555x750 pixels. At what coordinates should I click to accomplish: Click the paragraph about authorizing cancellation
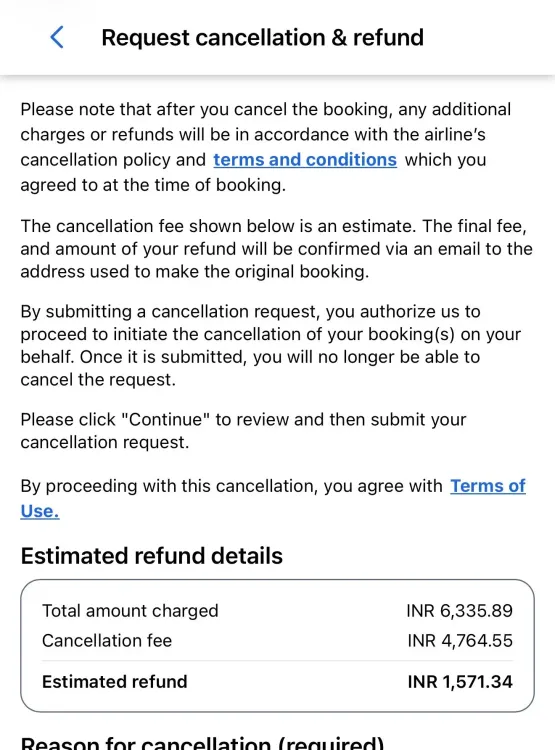(270, 345)
